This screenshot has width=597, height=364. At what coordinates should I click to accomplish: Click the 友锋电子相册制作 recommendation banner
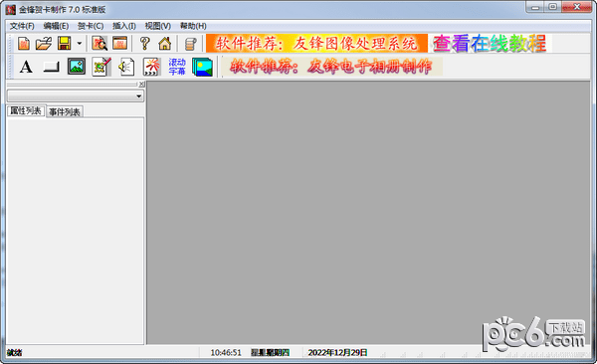(x=331, y=67)
